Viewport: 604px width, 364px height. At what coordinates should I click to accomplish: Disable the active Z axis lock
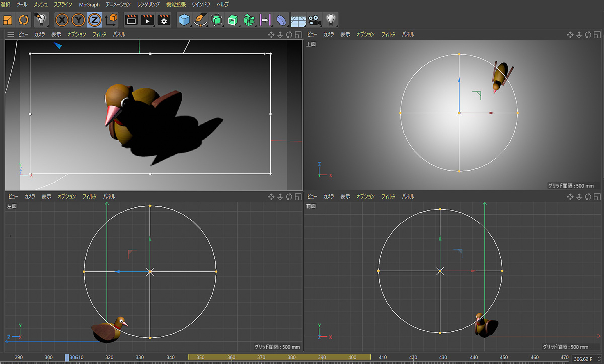coord(94,20)
